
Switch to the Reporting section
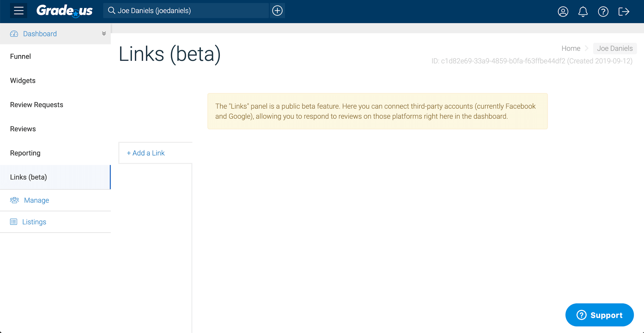(x=25, y=153)
